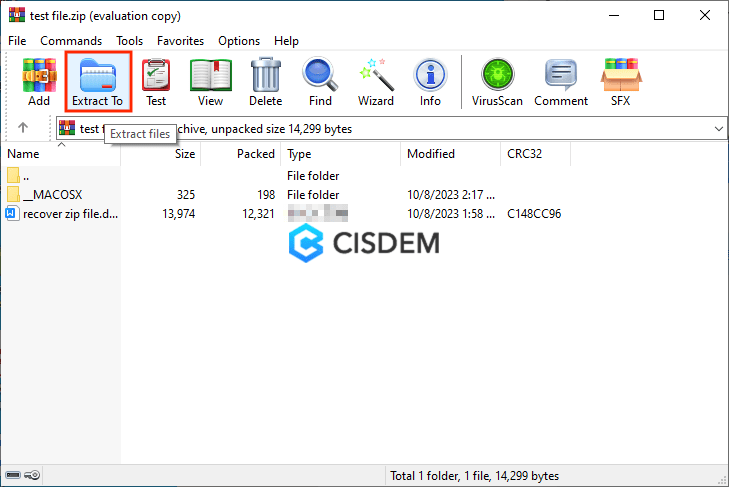Click the archive path address field
Viewport: 729px width, 487px height.
391,129
